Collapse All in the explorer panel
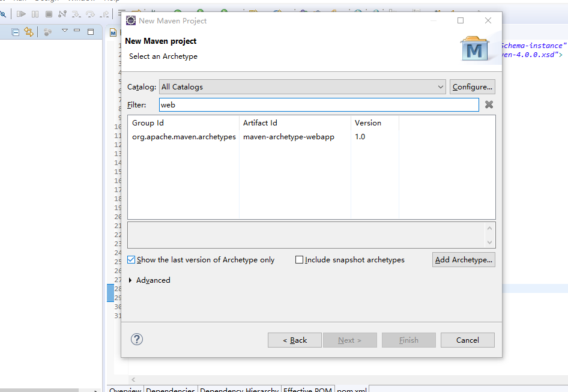Image resolution: width=568 pixels, height=392 pixels. (15, 32)
